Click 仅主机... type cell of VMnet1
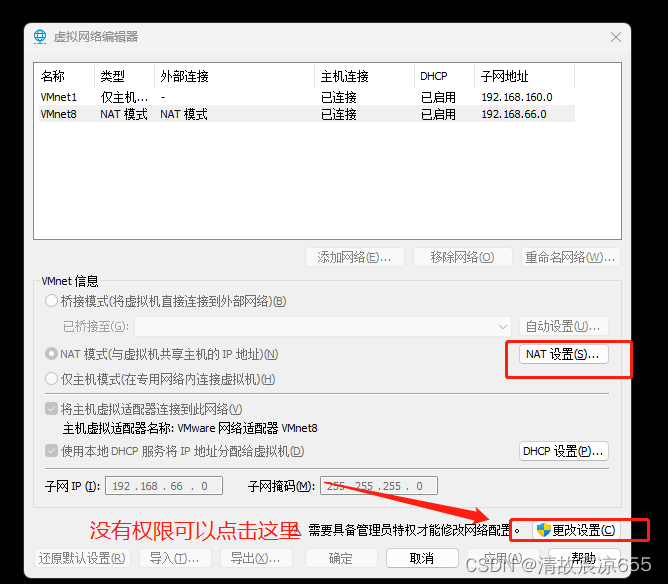Screen dimensions: 668x584 [x=124, y=97]
